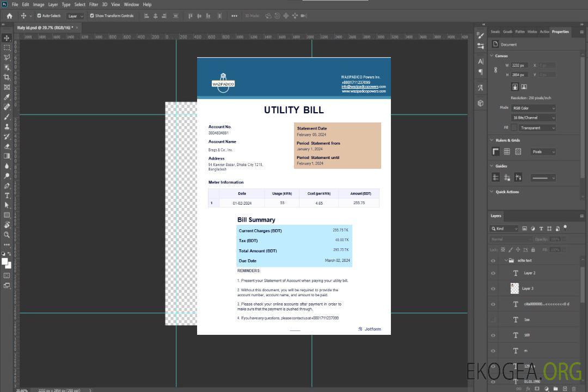Viewport: 588px width, 392px height.
Task: Open the Filter menu
Action: pyautogui.click(x=94, y=4)
